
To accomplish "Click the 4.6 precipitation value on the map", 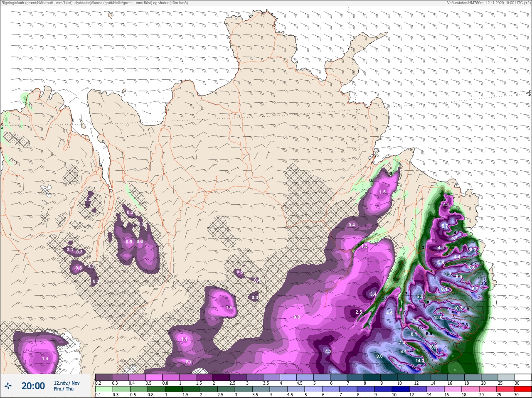I will point(389,313).
